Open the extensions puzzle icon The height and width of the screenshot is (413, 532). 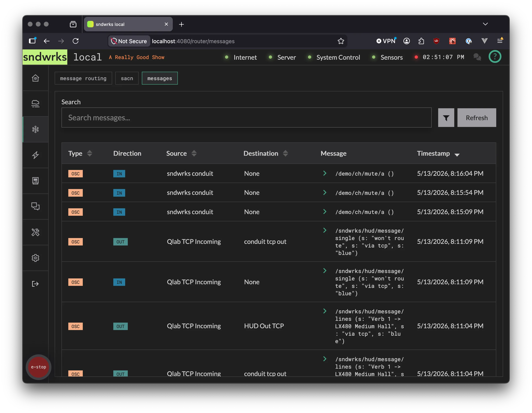[x=421, y=41]
